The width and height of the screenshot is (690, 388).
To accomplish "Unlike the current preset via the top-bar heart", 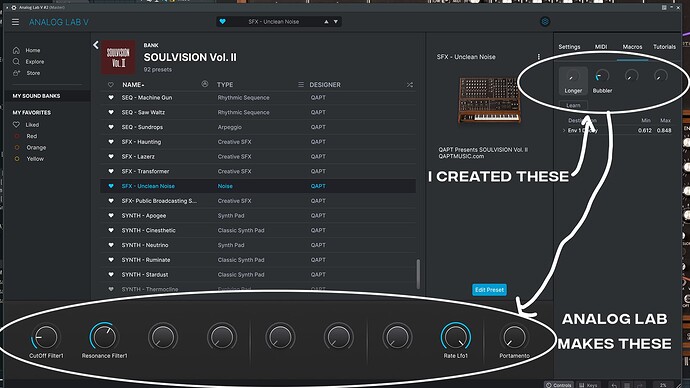I will [222, 22].
